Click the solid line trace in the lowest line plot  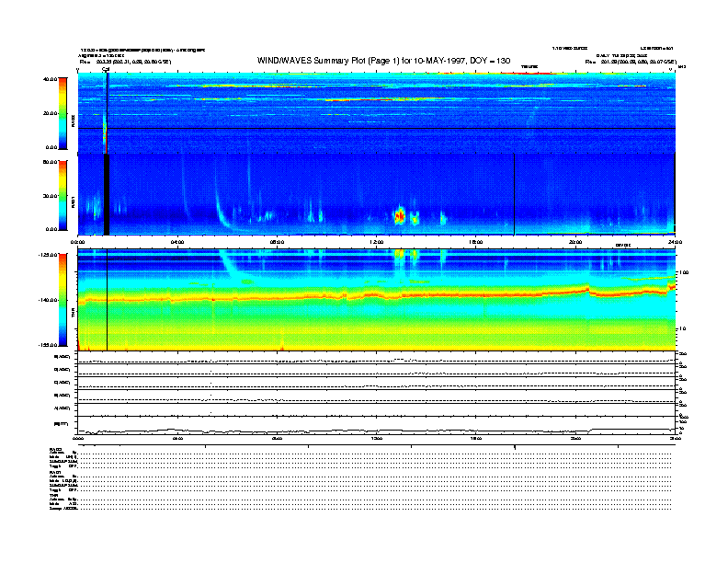(377, 431)
